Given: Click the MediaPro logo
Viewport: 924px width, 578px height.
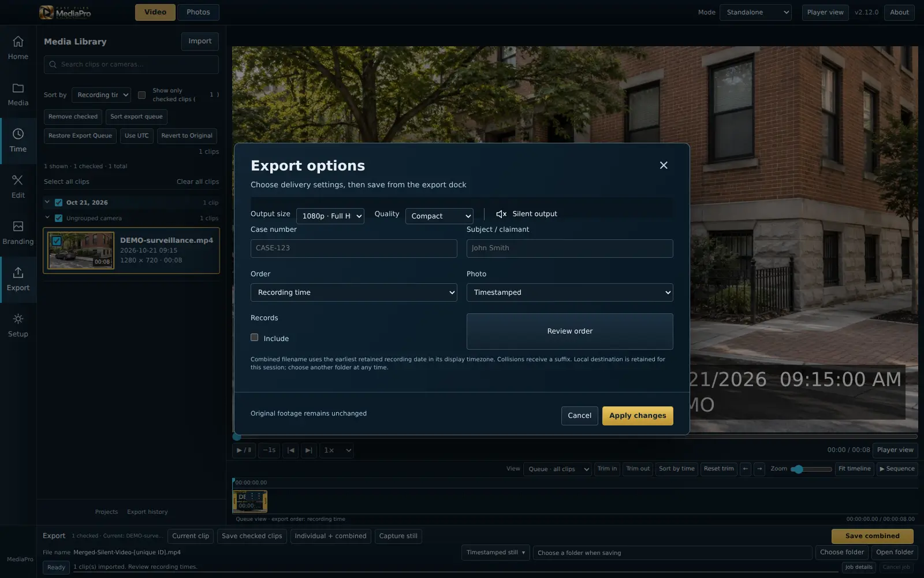Looking at the screenshot, I should [65, 12].
